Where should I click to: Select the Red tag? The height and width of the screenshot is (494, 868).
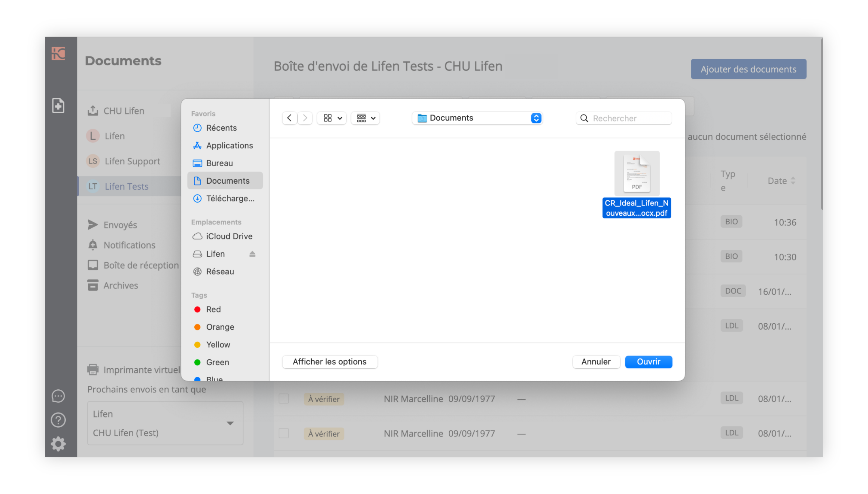pyautogui.click(x=225, y=309)
